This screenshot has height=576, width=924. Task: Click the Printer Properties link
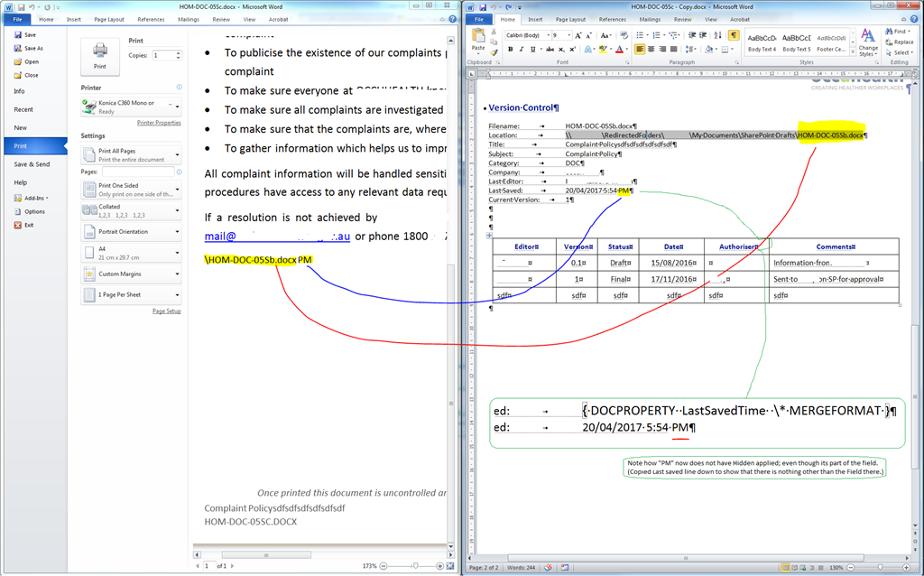click(159, 123)
